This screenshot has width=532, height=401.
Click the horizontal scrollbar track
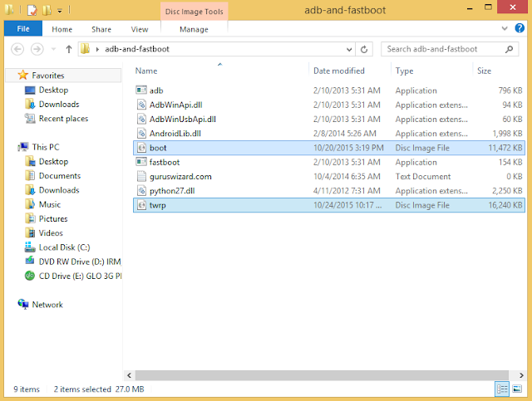coord(322,375)
